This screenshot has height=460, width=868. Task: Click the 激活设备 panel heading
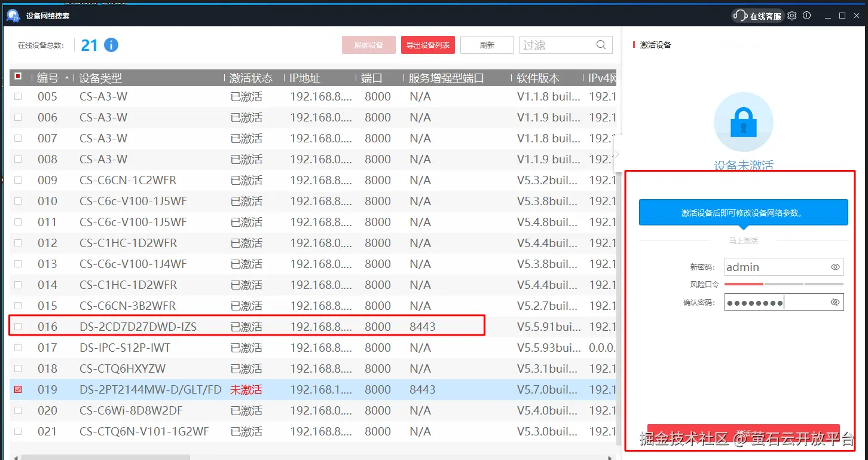pyautogui.click(x=656, y=45)
